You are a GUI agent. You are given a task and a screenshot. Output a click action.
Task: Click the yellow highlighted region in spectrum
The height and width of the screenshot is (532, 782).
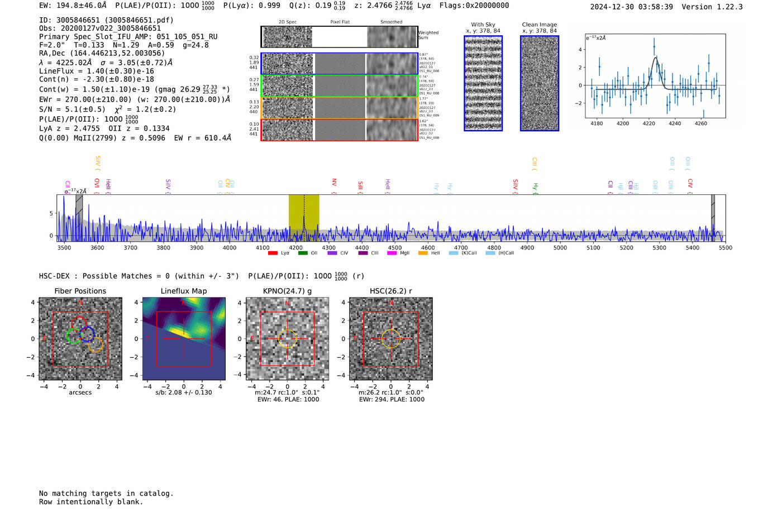pyautogui.click(x=304, y=217)
